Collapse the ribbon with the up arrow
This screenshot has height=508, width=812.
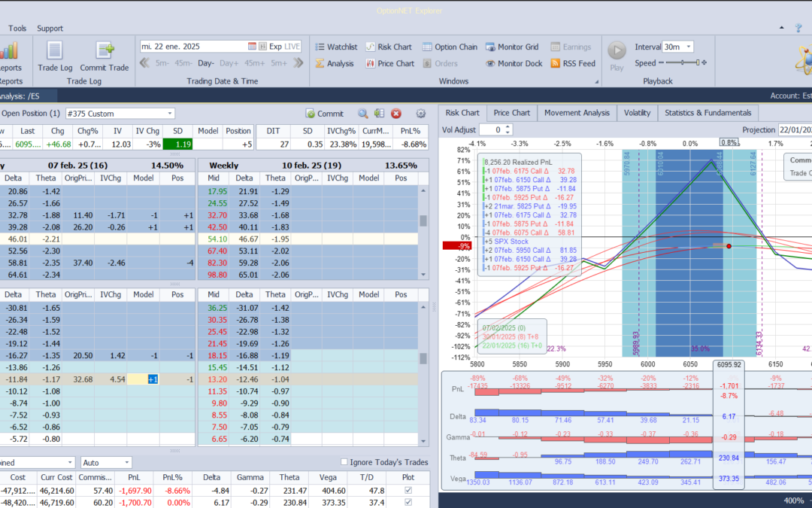782,28
